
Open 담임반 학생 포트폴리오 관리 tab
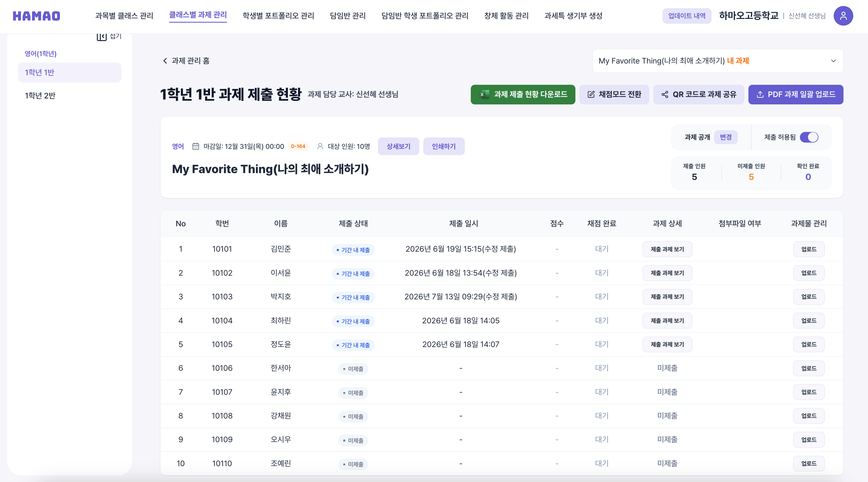tap(425, 16)
